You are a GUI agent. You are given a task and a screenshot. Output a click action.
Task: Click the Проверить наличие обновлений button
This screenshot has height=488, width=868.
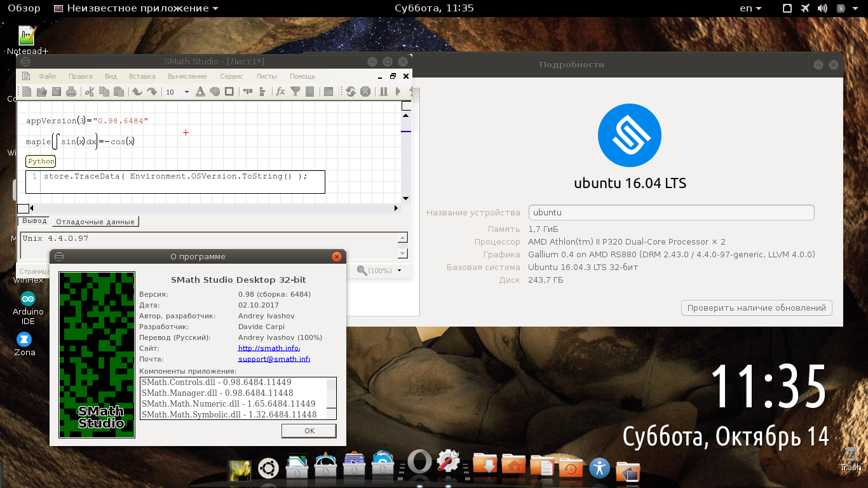tap(756, 308)
